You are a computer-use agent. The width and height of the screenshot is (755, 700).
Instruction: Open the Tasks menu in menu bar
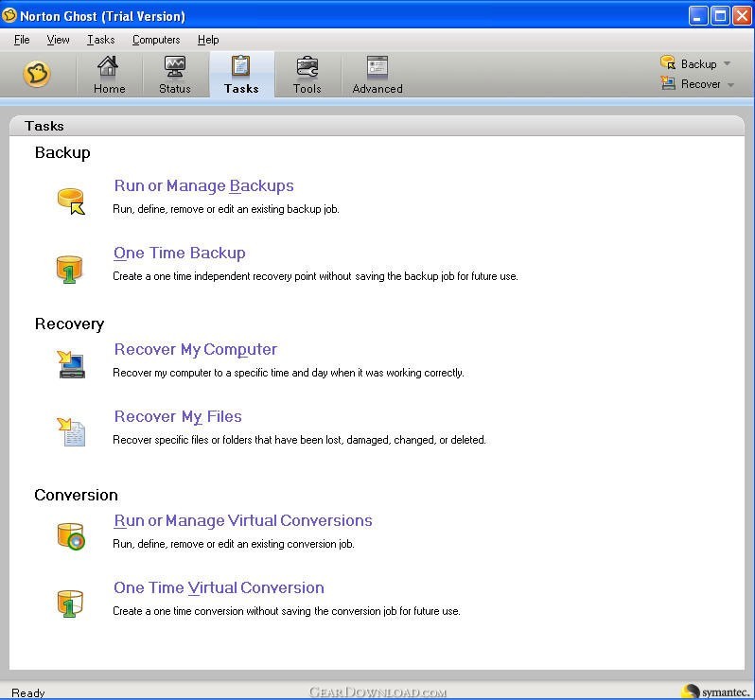point(100,40)
